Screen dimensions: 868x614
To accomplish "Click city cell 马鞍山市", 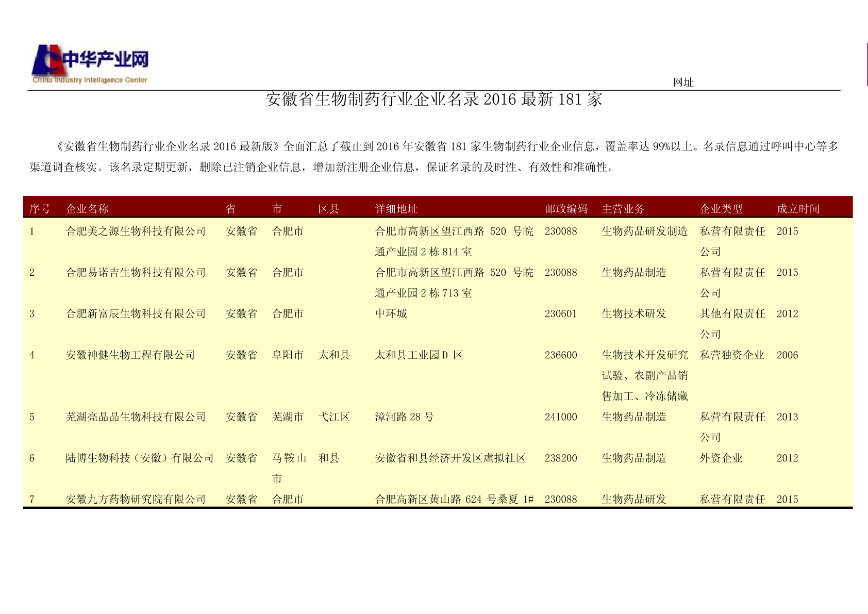I will click(x=289, y=469).
